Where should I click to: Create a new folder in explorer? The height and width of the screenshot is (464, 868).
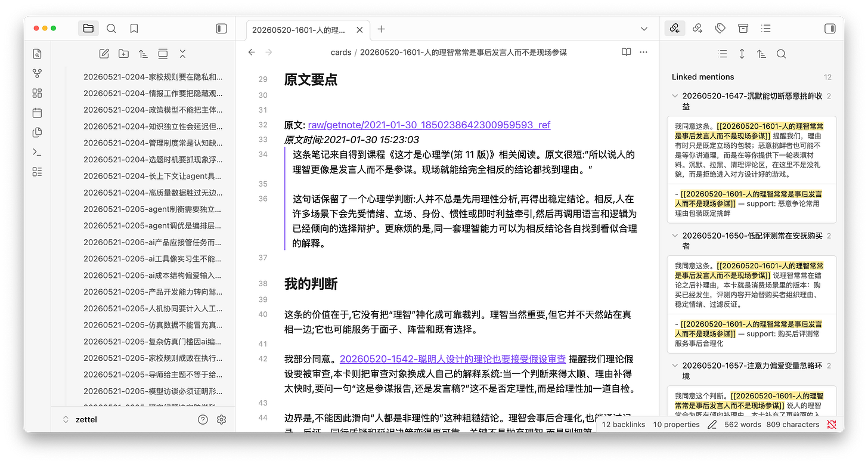click(123, 54)
